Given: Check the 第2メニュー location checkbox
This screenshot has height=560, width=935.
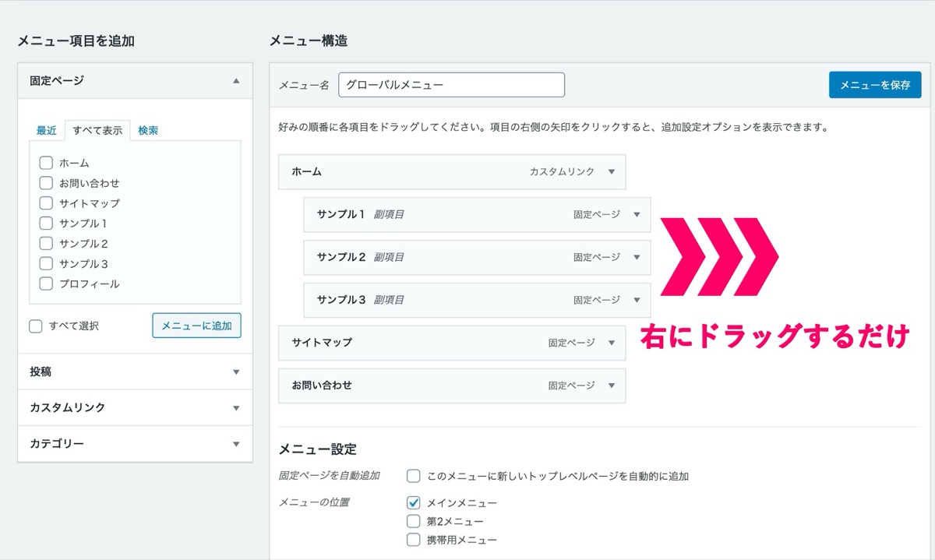Looking at the screenshot, I should 414,521.
